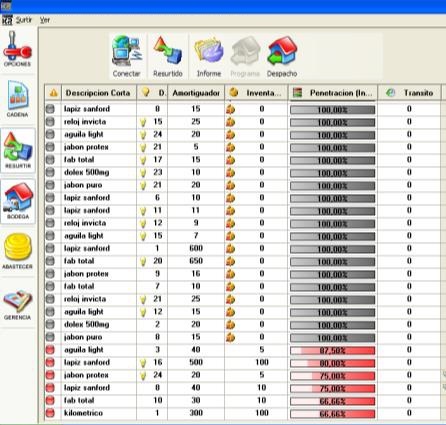Click the Despacho house icon
This screenshot has width=446, height=425.
click(282, 56)
